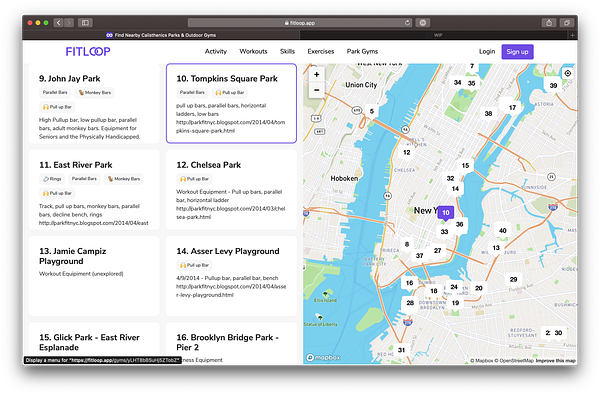Open the FITLOOP logo home link
The height and width of the screenshot is (395, 600).
[x=88, y=51]
